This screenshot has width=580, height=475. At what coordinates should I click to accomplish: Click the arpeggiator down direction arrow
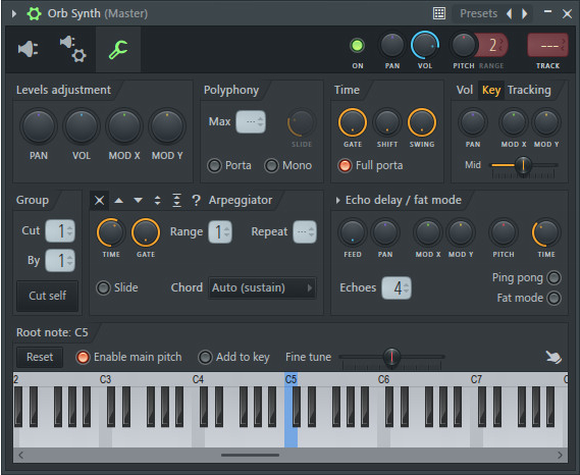point(138,201)
